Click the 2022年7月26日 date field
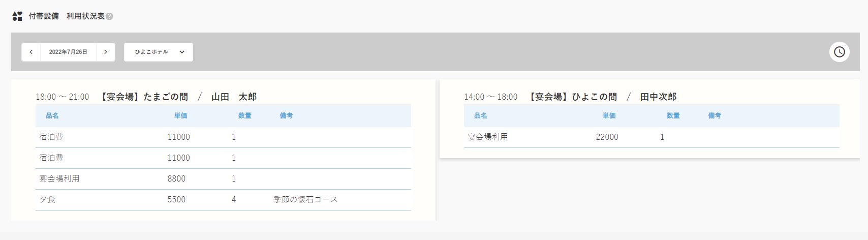868x240 pixels. (x=68, y=52)
